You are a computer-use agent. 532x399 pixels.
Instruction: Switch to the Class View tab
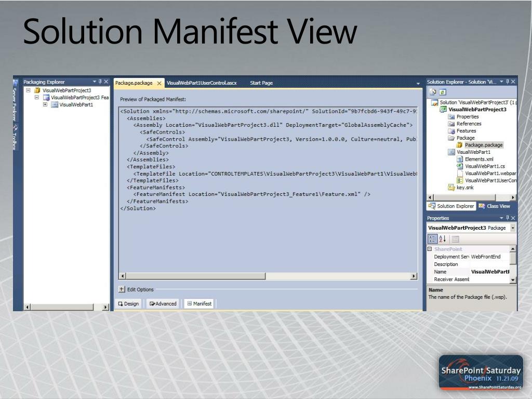point(495,206)
